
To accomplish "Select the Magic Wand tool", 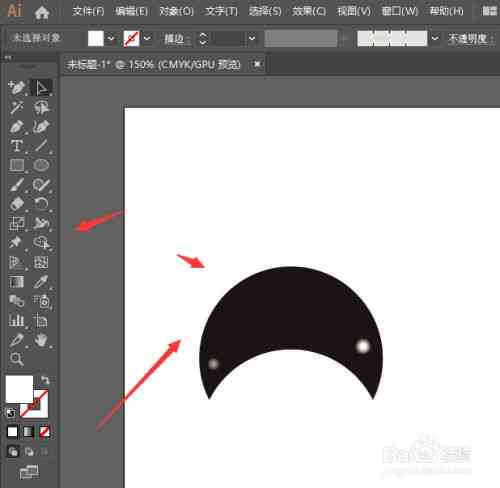I will 17,107.
